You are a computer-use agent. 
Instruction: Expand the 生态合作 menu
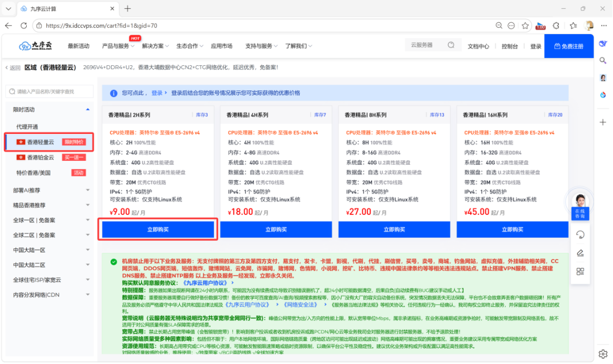click(190, 46)
